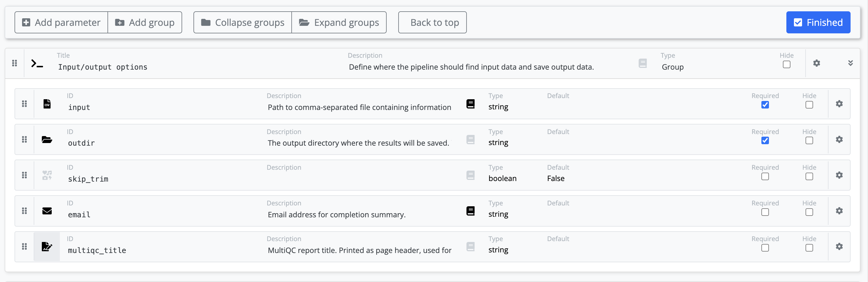
Task: Click the drag handle for outdir row
Action: point(24,140)
